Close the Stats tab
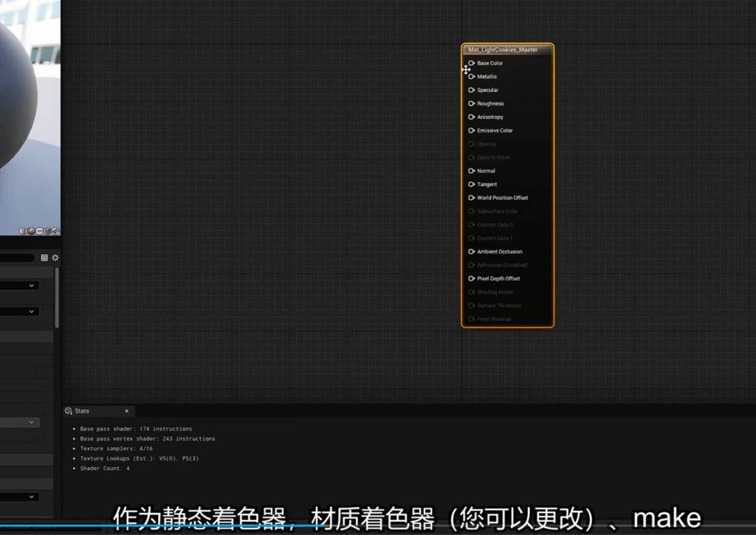Viewport: 756px width, 535px height. click(x=126, y=411)
